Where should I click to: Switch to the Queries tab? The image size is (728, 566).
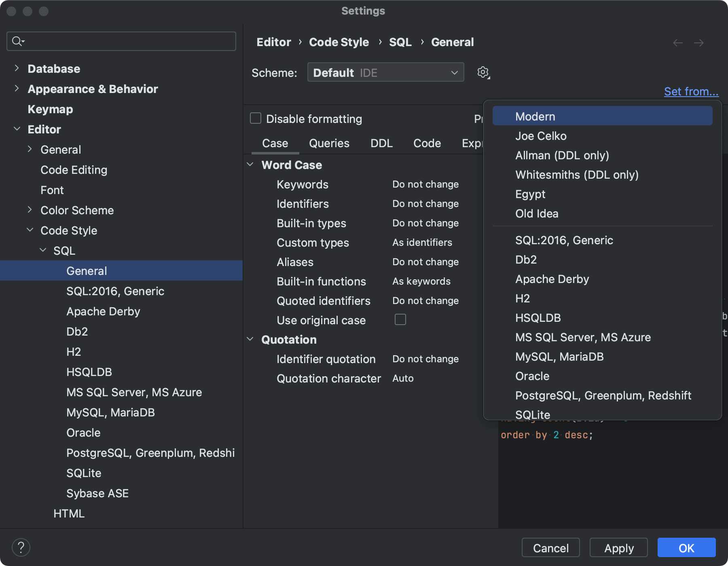329,143
